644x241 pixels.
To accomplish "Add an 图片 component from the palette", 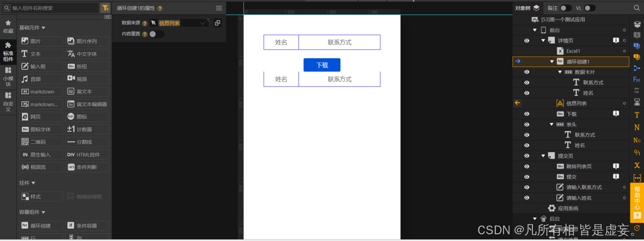I will coord(41,41).
